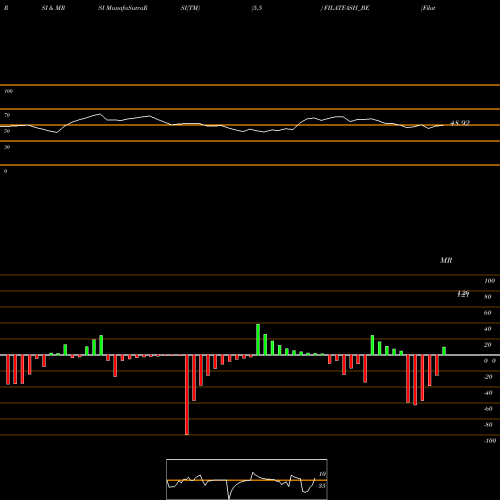Click the '60' label on MR axis
The image size is (500, 500).
click(x=488, y=313)
